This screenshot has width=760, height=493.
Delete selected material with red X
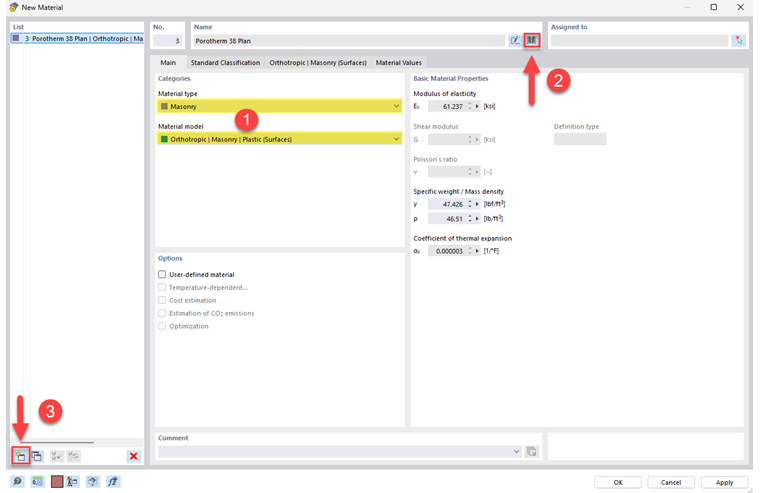click(x=134, y=456)
